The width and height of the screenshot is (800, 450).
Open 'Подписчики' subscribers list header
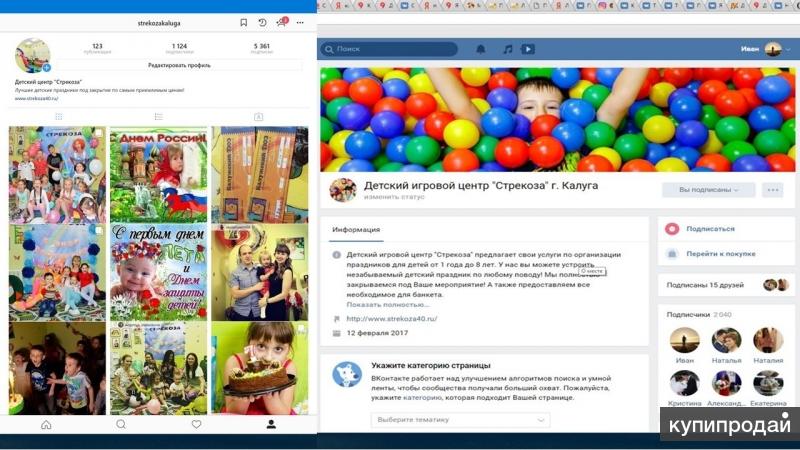(x=699, y=314)
